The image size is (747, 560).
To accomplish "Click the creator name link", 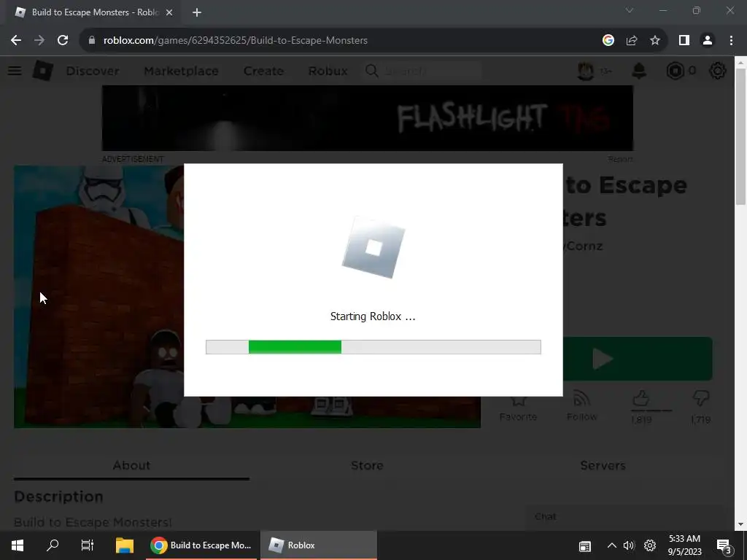I will (583, 246).
